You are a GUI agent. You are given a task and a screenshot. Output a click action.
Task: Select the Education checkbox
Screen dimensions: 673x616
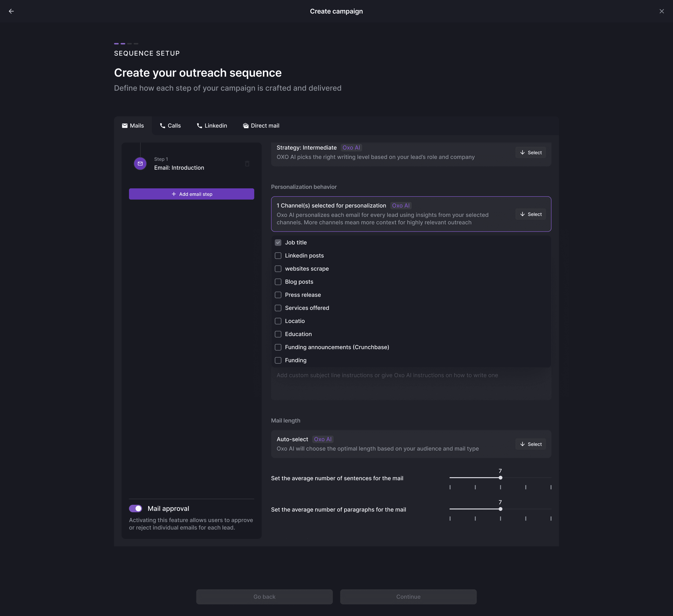point(278,334)
